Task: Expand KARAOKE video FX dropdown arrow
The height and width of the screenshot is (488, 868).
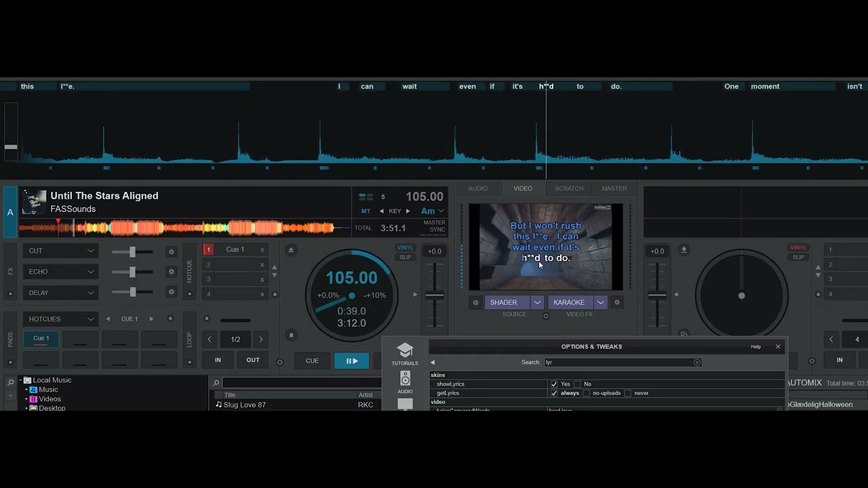Action: pyautogui.click(x=600, y=302)
